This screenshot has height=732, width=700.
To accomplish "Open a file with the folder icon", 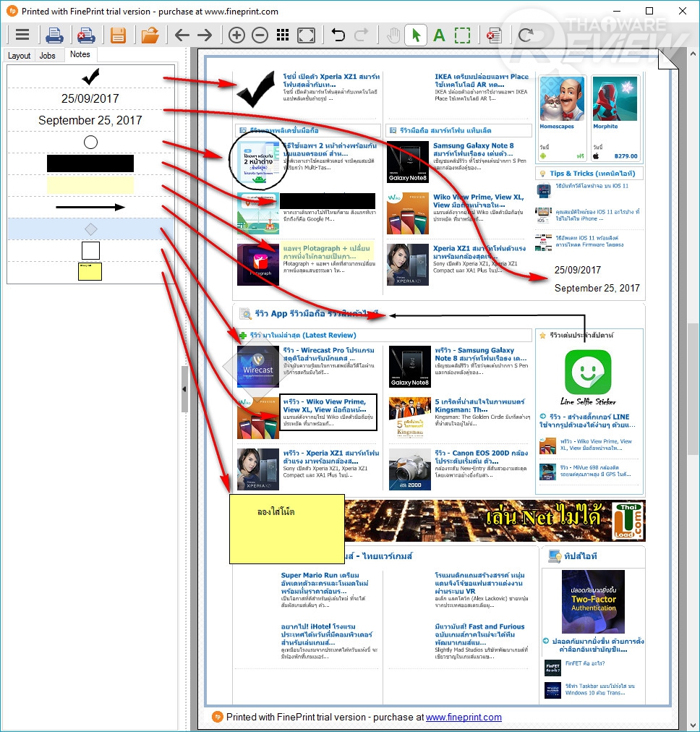I will 150,35.
